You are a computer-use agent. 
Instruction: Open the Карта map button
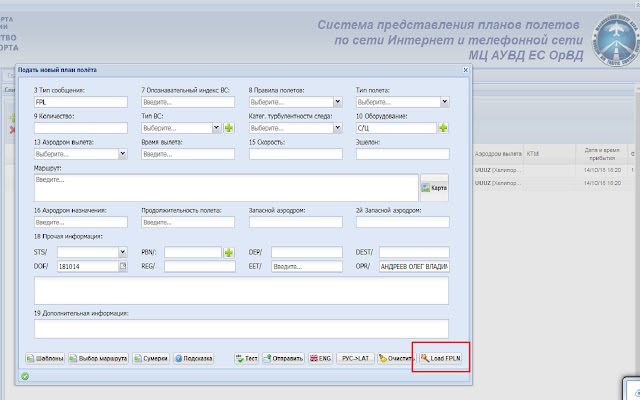tap(433, 187)
